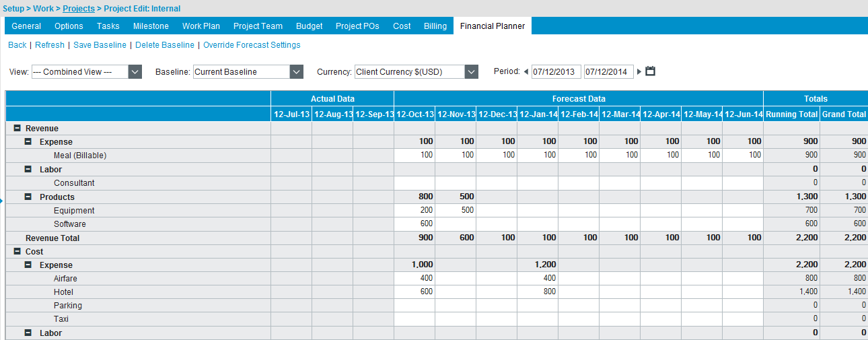
Task: Shift period forward with the right arrow
Action: click(x=639, y=71)
